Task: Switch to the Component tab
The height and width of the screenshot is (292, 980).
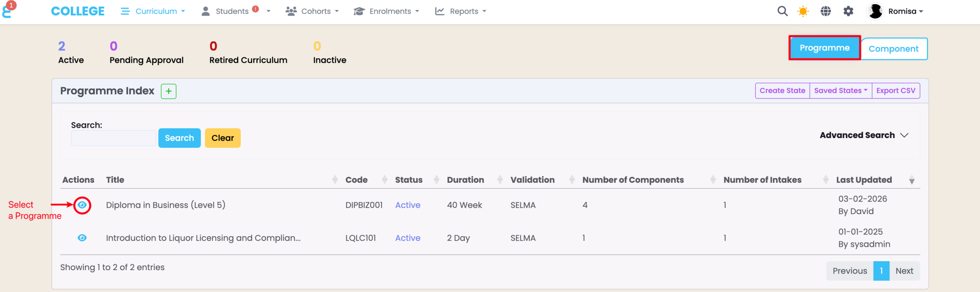Action: (893, 49)
